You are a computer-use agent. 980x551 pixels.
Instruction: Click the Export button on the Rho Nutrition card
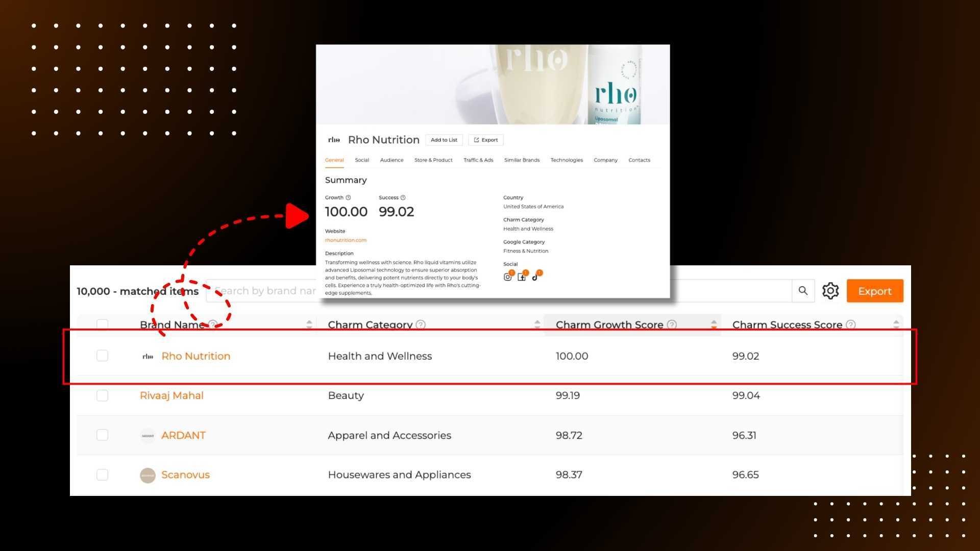pos(486,140)
